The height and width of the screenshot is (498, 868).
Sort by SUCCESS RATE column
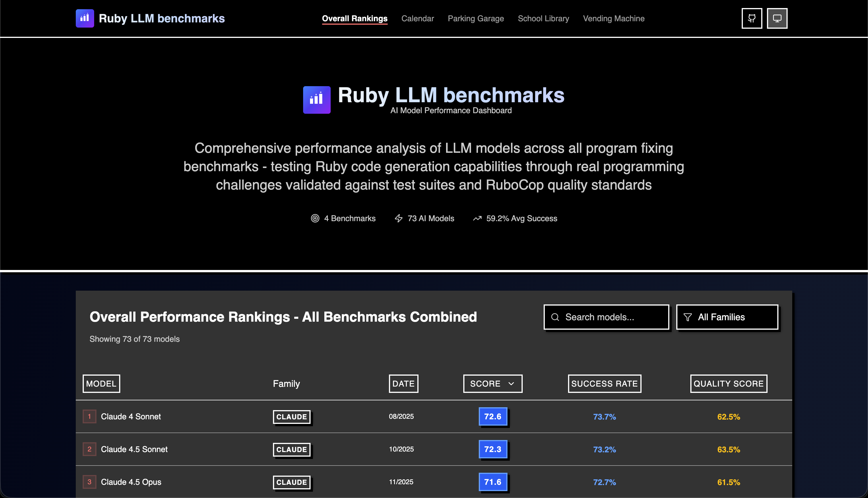click(x=604, y=384)
